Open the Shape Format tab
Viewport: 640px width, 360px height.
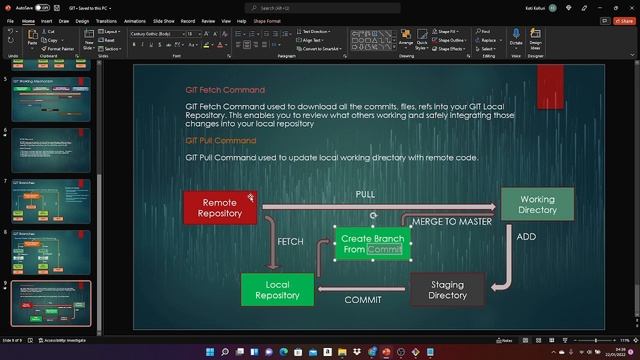267,21
